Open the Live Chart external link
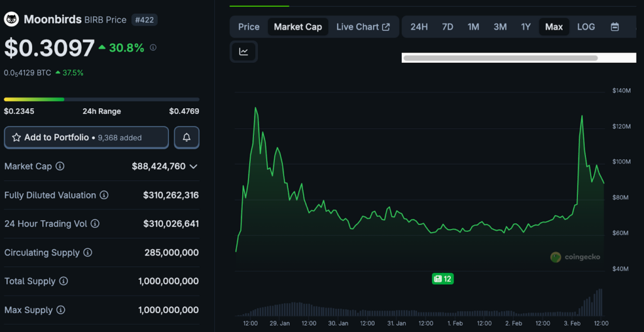The image size is (644, 332). (x=363, y=27)
